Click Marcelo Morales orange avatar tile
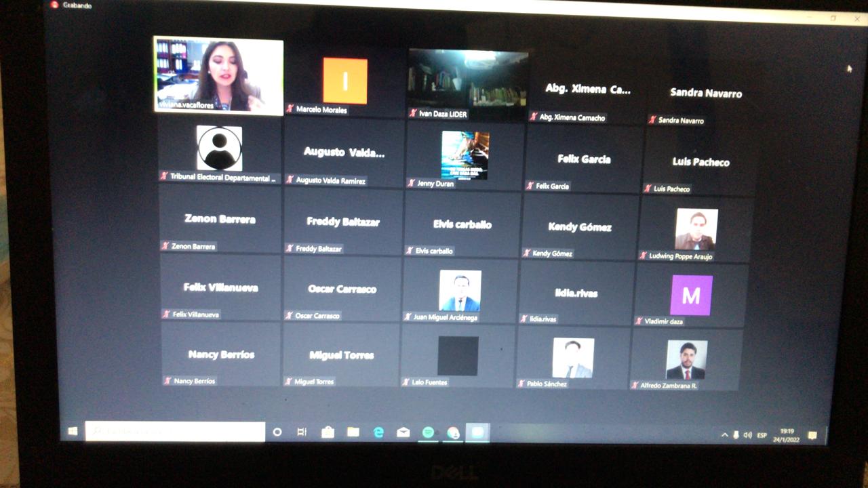The width and height of the screenshot is (868, 488). pos(345,81)
